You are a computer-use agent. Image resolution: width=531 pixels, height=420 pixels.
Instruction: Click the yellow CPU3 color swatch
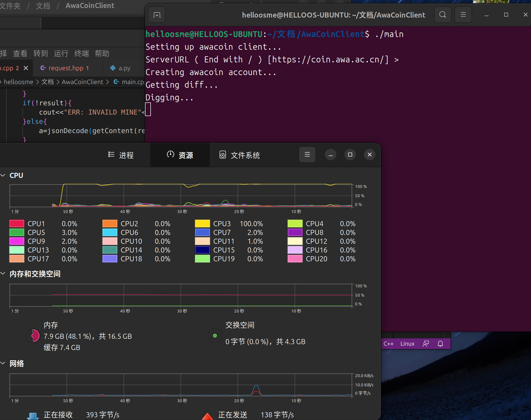pyautogui.click(x=202, y=224)
